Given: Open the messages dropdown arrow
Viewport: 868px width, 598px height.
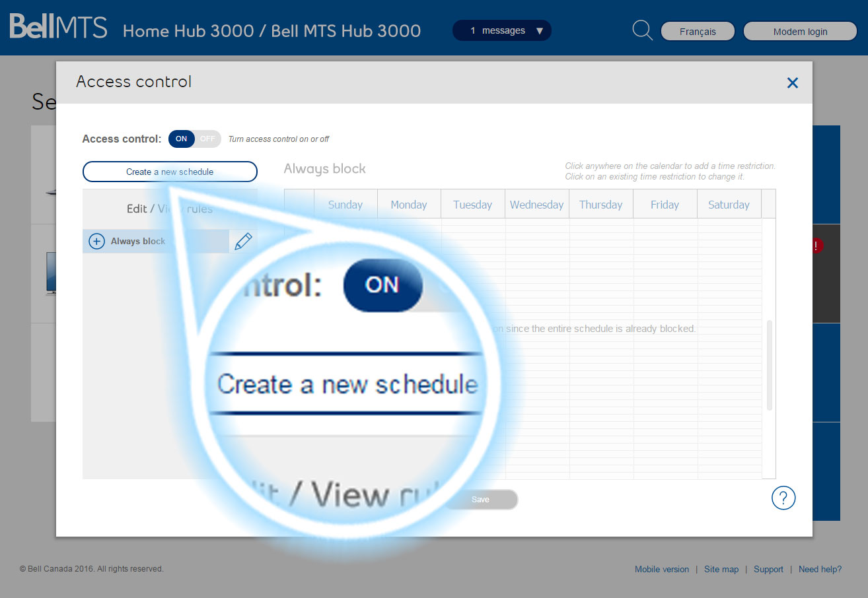Looking at the screenshot, I should pyautogui.click(x=540, y=31).
